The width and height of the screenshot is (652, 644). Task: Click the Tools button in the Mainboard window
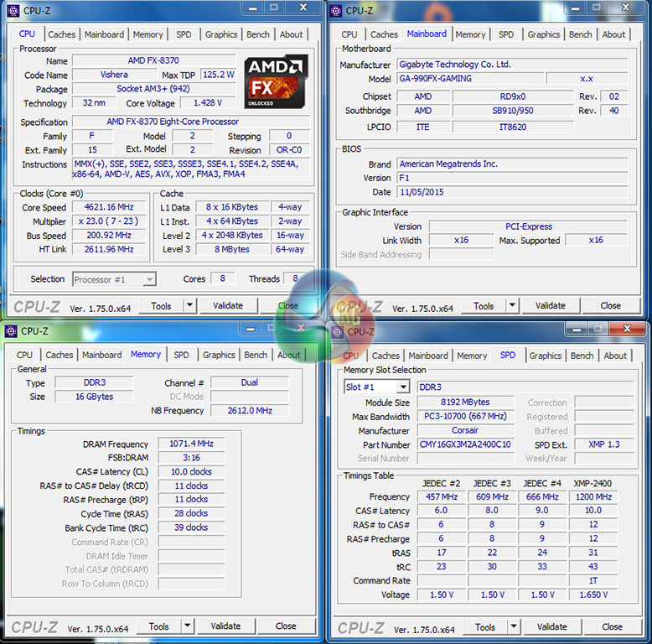484,306
